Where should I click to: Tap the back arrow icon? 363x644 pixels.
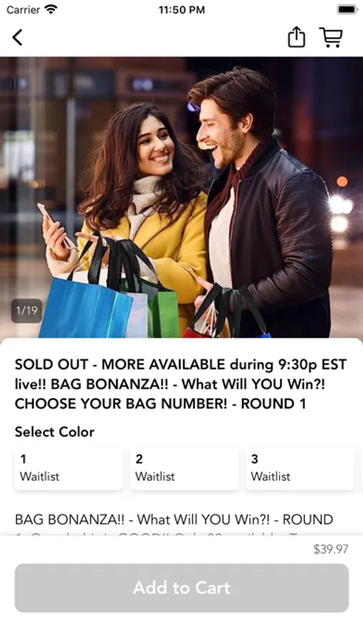click(17, 37)
